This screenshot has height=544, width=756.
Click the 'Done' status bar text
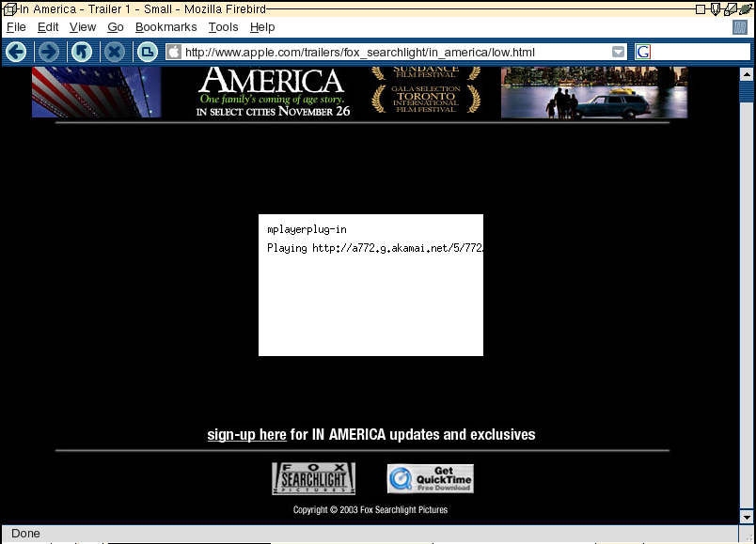pos(25,534)
